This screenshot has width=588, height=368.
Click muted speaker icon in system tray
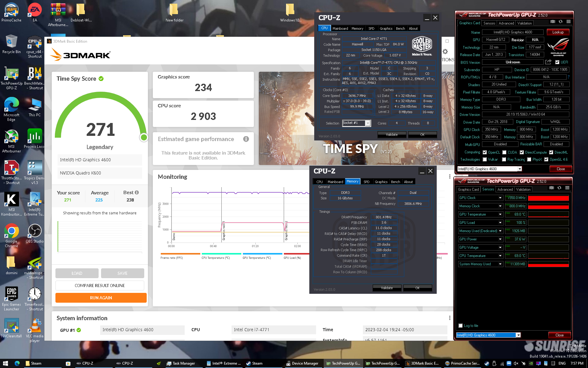pyautogui.click(x=516, y=363)
